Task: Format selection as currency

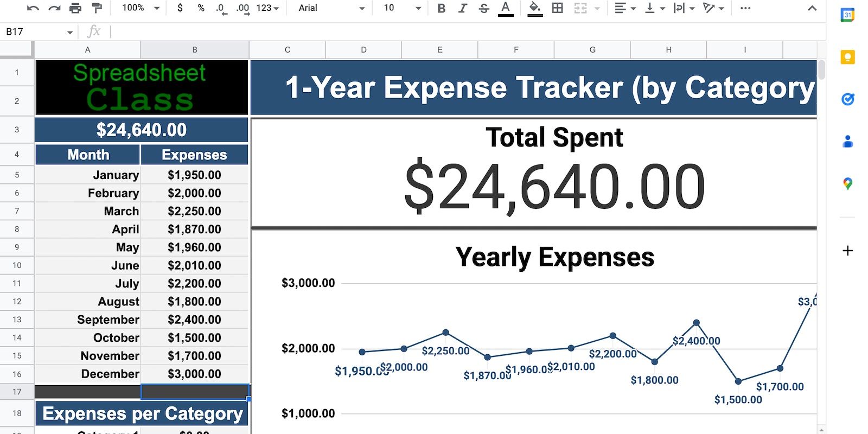Action: point(180,8)
